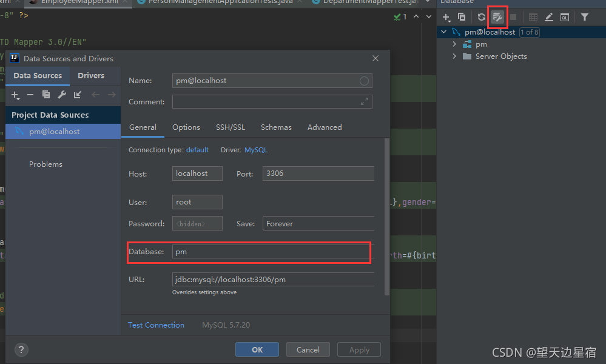Open the Save password dropdown showing Forever
Image resolution: width=606 pixels, height=364 pixels.
[x=318, y=223]
